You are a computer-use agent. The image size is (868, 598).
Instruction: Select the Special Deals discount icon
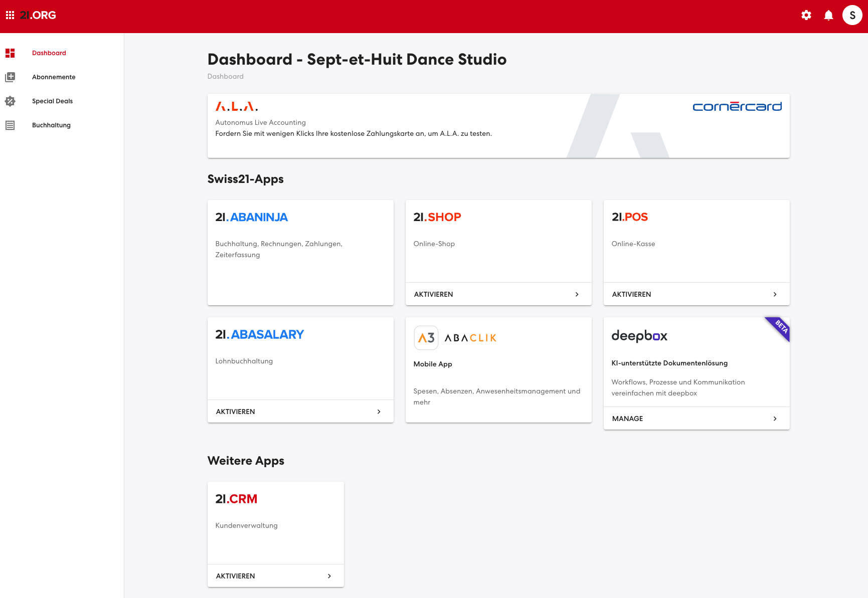(x=10, y=101)
